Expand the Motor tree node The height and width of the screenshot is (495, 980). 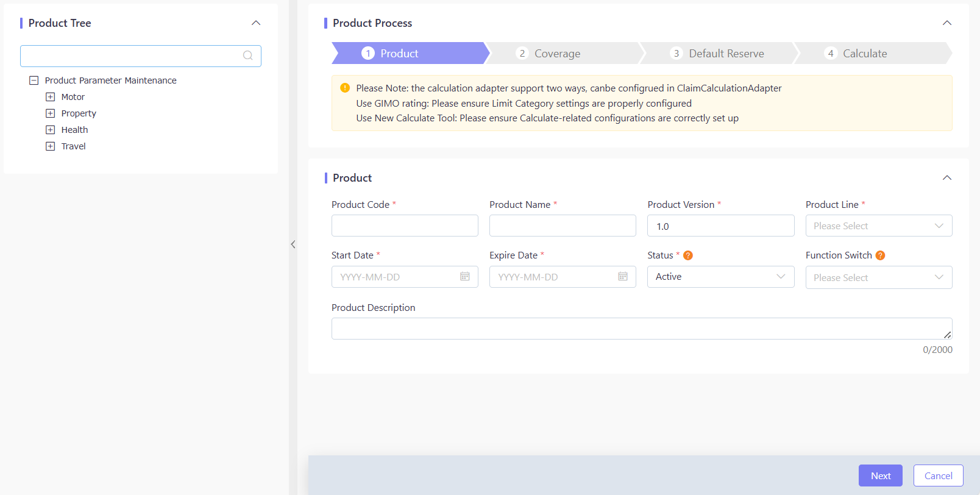click(x=51, y=97)
